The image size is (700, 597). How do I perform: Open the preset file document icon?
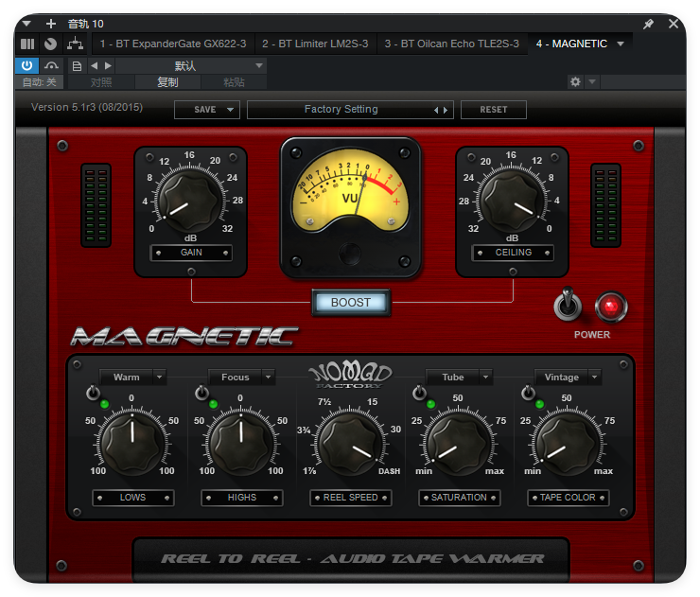(77, 66)
